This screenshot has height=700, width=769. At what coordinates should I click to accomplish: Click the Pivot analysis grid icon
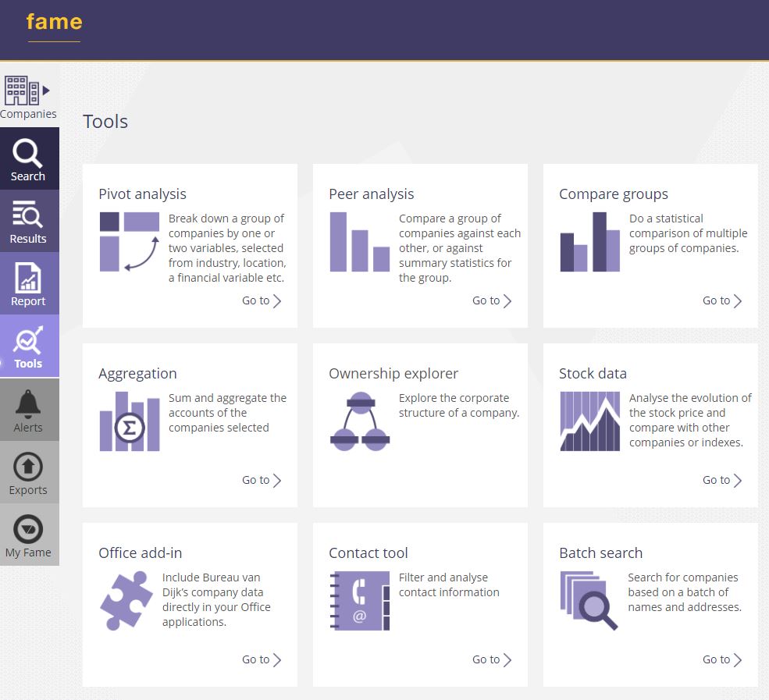[129, 242]
